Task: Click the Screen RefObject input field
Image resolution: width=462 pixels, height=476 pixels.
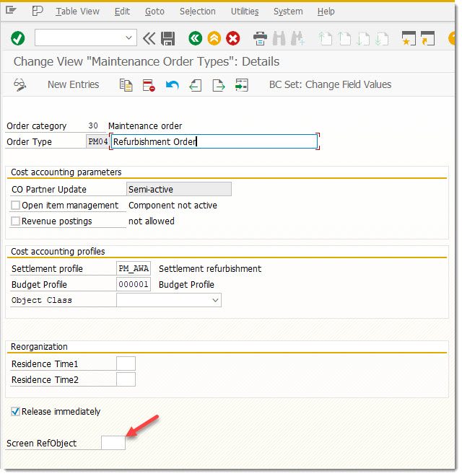Action: [x=113, y=443]
